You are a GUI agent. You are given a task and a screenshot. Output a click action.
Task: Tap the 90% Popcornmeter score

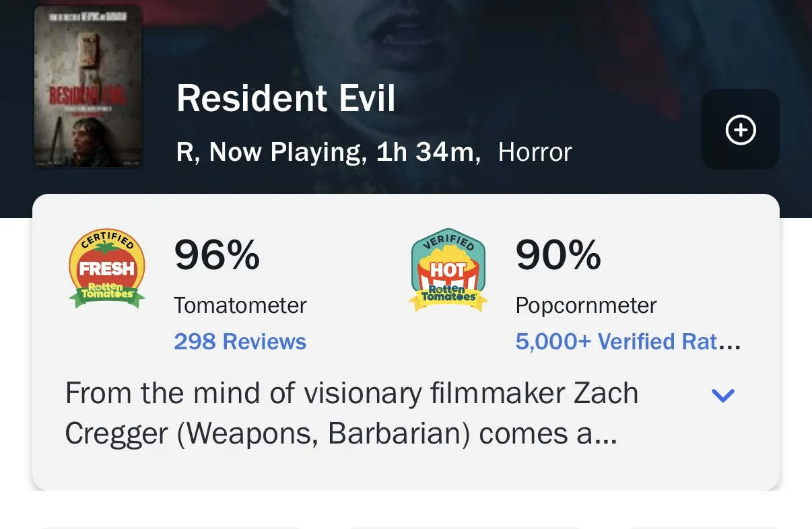click(558, 255)
